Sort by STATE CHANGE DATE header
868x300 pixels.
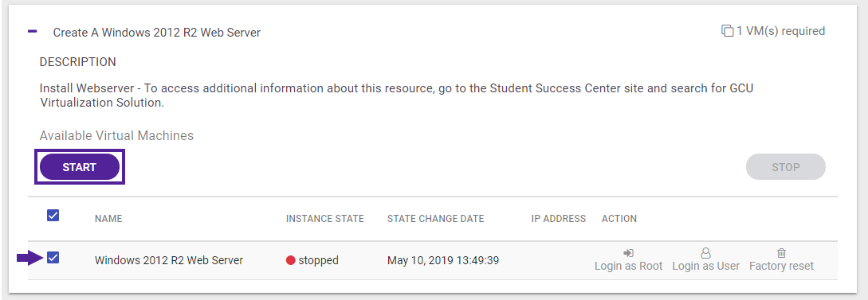click(x=436, y=219)
